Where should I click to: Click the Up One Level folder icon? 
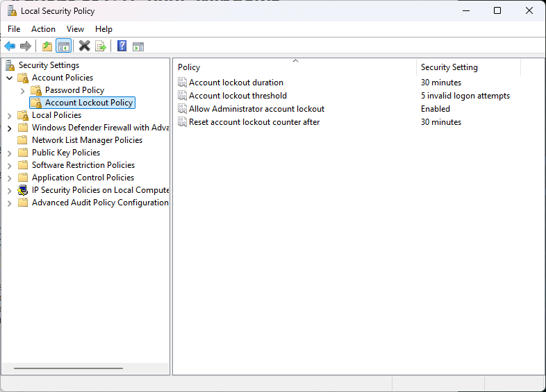tap(47, 46)
